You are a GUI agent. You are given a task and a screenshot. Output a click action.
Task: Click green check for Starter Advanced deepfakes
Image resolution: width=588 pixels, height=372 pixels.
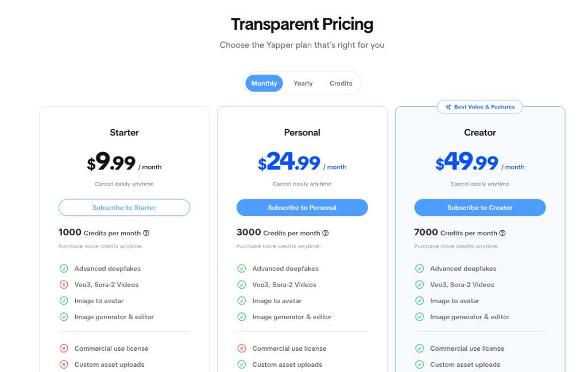pos(64,269)
